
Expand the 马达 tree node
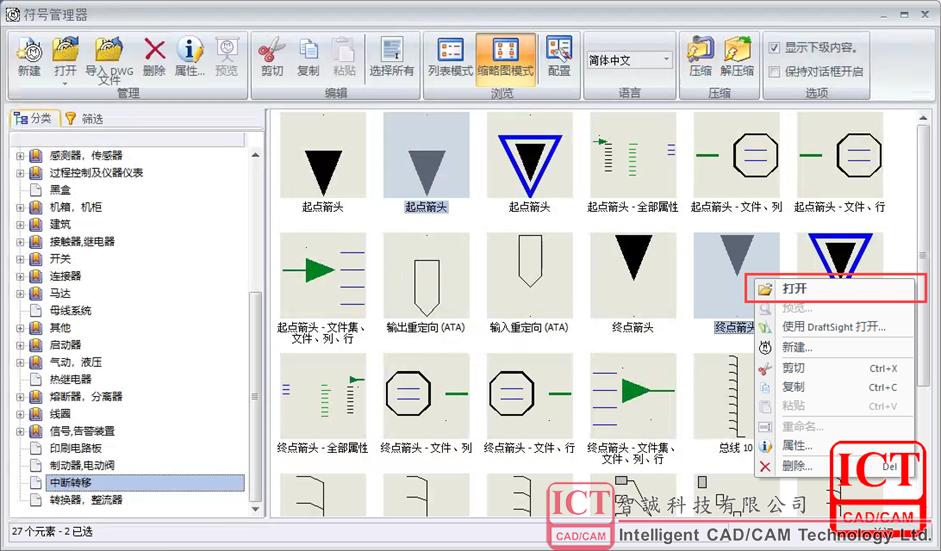pos(20,294)
